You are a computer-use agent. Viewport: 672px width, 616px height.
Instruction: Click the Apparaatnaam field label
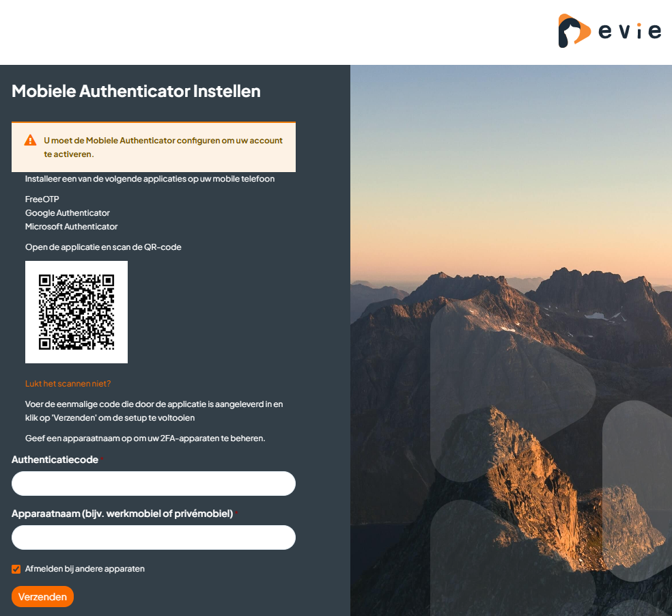(122, 514)
